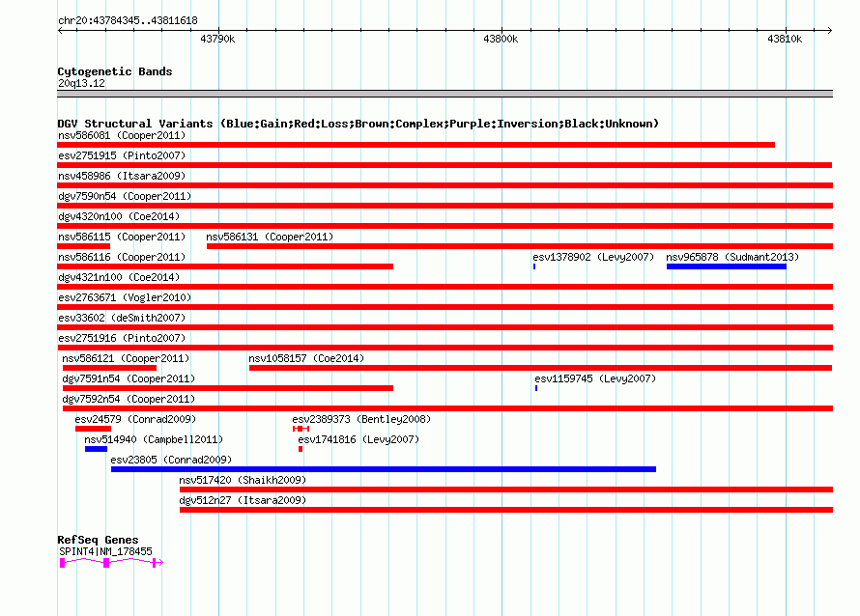Click the SPINT4 gene glyph

coord(111,562)
